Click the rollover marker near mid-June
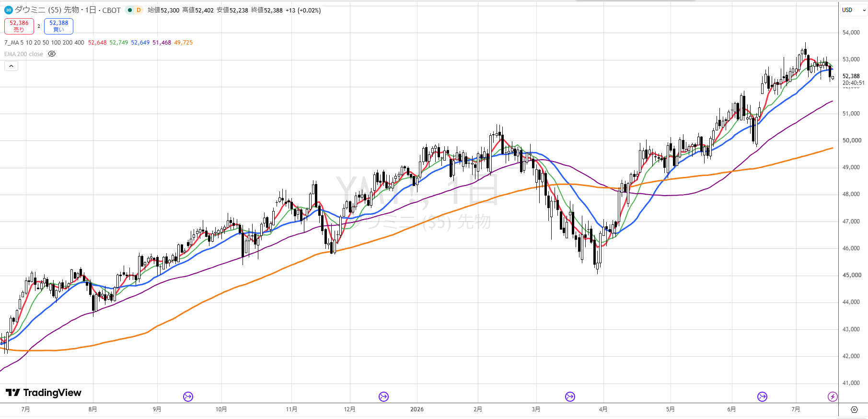Viewport: 868px width, 419px height. point(762,396)
